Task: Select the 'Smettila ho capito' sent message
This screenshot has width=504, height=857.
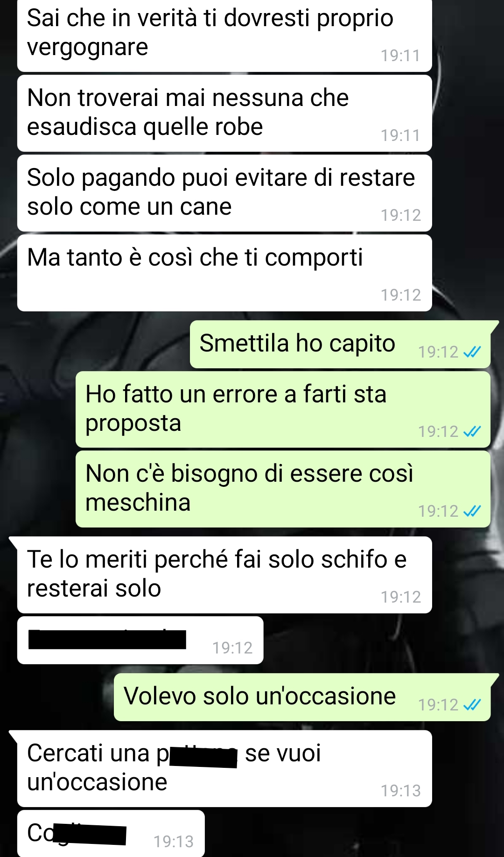Action: click(340, 344)
